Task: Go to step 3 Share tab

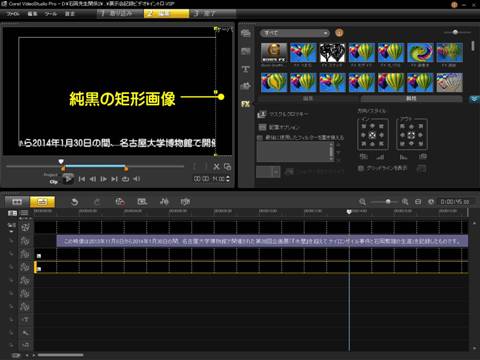Action: pyautogui.click(x=213, y=14)
